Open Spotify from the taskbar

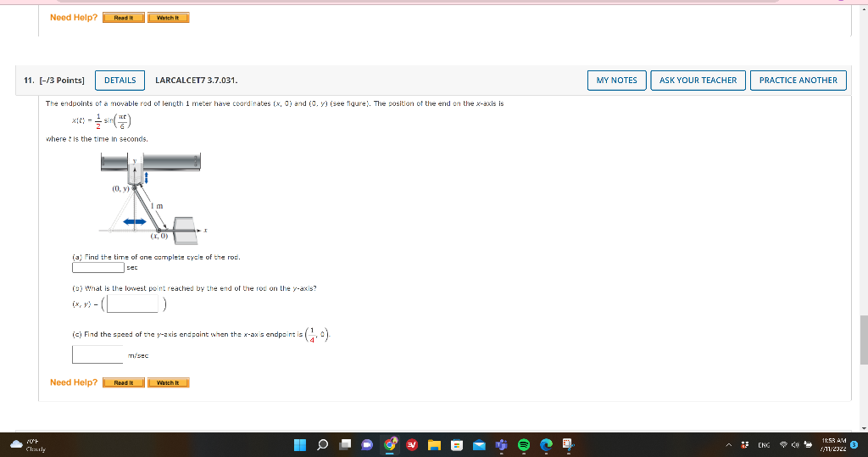pos(524,445)
